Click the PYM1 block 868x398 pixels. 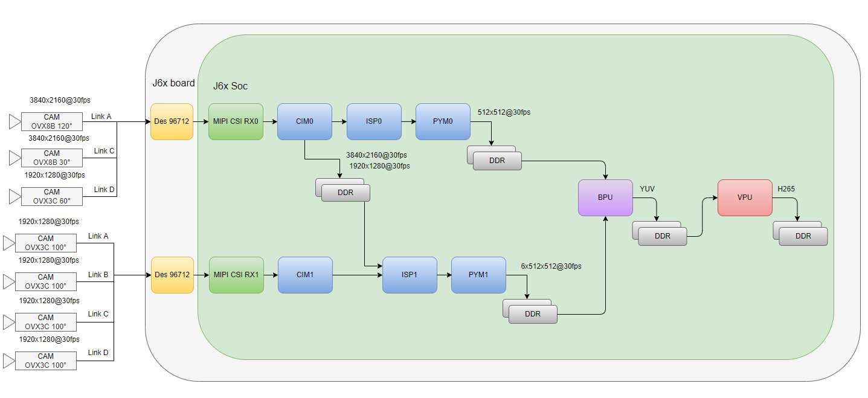click(x=478, y=275)
